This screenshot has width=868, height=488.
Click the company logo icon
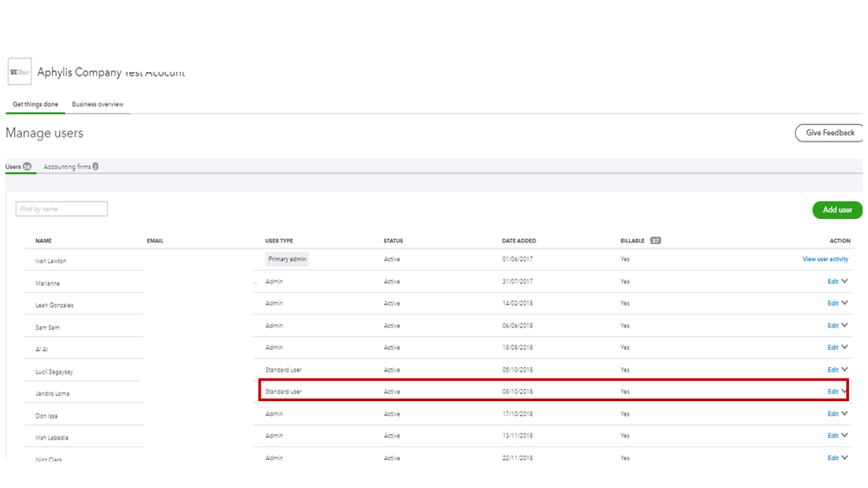pyautogui.click(x=19, y=71)
